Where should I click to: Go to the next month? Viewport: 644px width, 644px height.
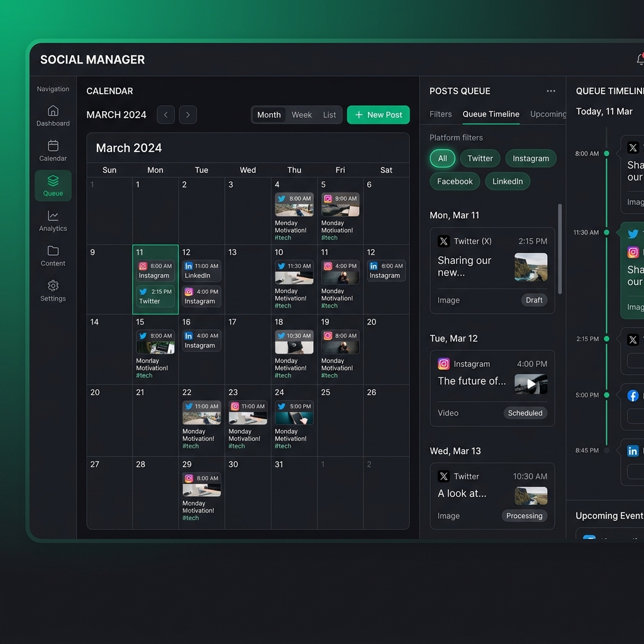point(187,114)
